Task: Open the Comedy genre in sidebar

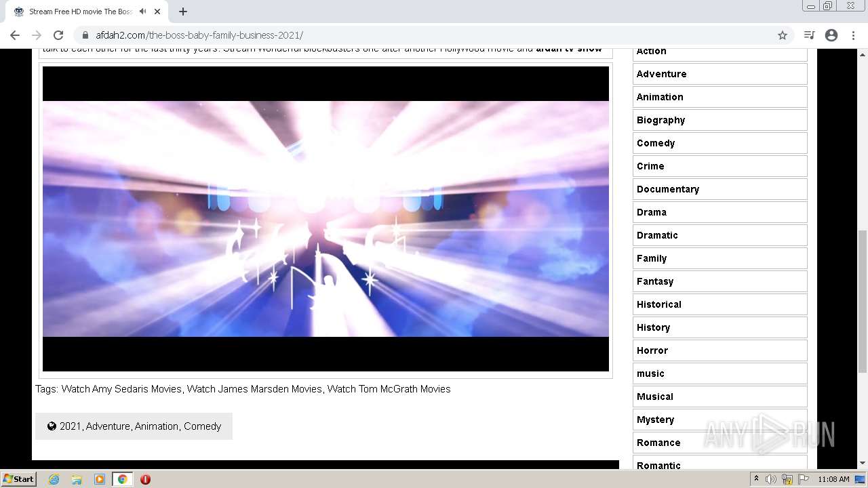Action: point(720,143)
